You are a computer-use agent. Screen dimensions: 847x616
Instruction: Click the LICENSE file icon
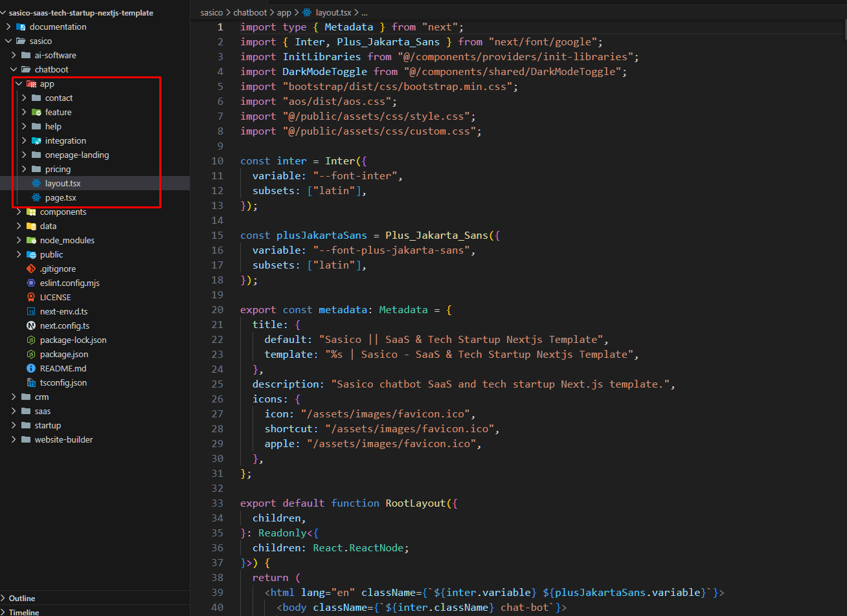tap(31, 297)
